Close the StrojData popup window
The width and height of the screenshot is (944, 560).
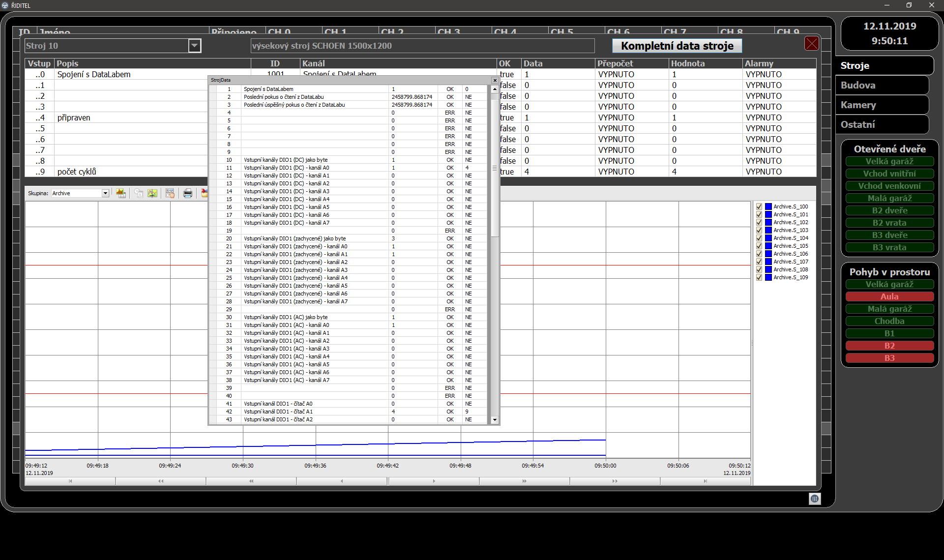point(495,80)
